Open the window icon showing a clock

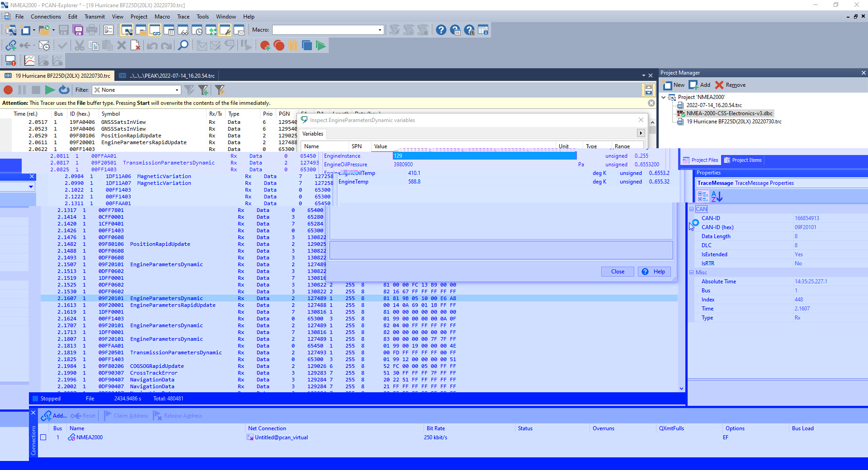[x=197, y=30]
